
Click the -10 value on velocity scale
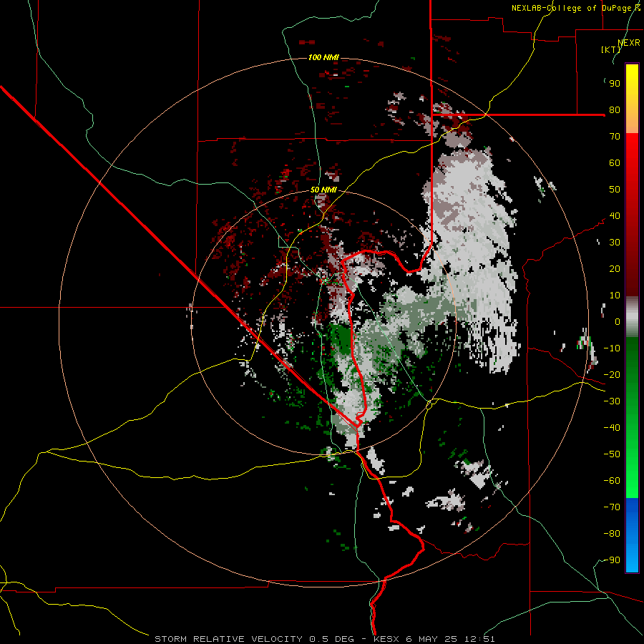(612, 348)
